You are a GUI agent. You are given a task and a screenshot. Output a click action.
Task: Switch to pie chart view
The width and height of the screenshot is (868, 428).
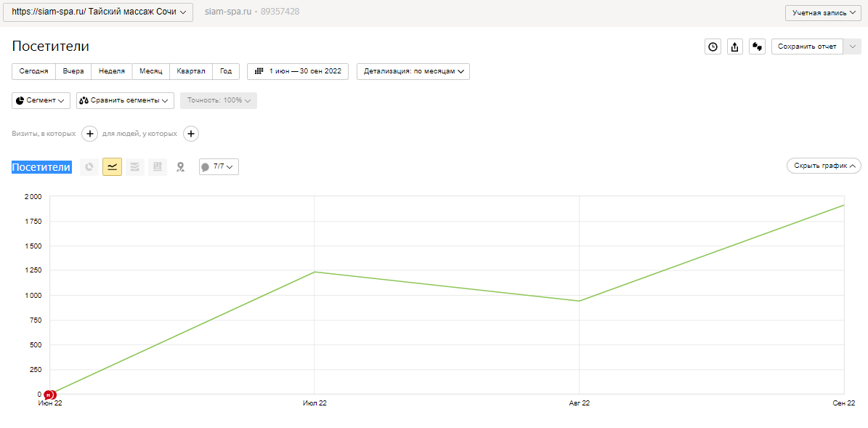[89, 167]
